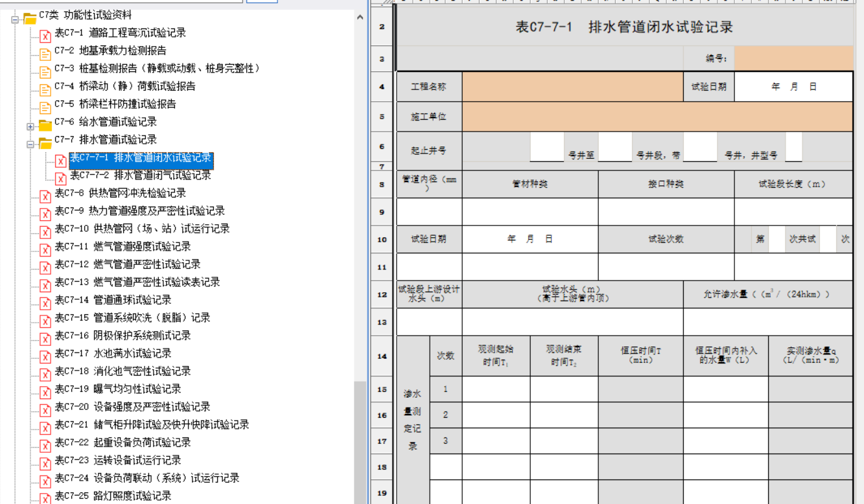
Task: Open 表C7-1 道路工程弯沉试验记录
Action: (120, 32)
